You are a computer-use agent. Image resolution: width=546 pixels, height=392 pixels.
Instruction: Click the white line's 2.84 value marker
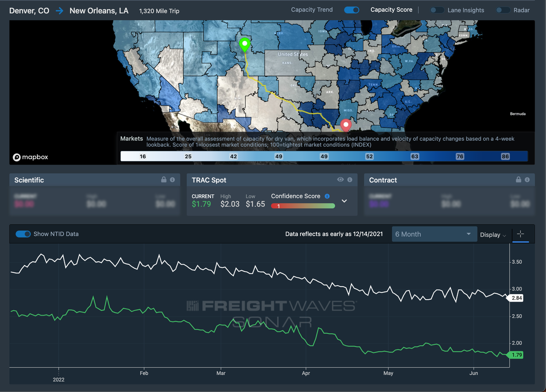pyautogui.click(x=516, y=298)
